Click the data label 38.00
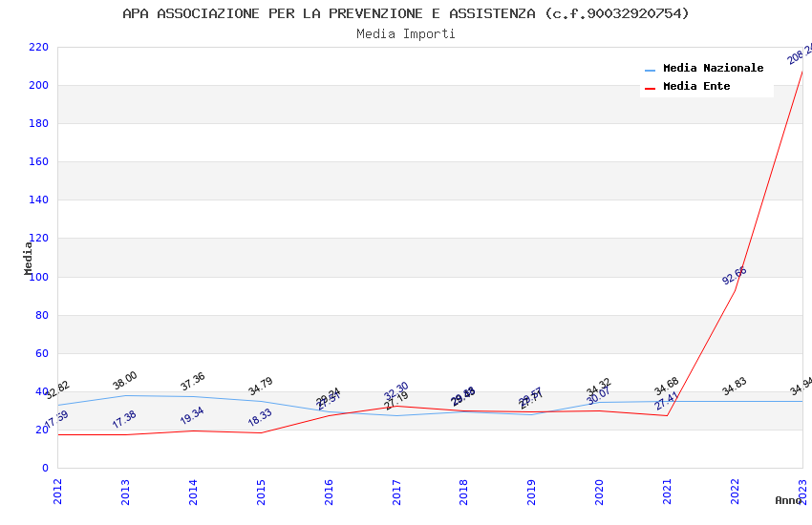This screenshot has height=525, width=812. tap(125, 380)
